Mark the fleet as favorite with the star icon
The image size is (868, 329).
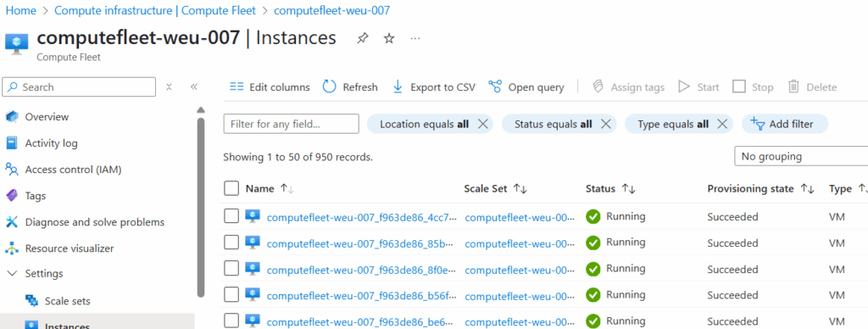pyautogui.click(x=389, y=38)
